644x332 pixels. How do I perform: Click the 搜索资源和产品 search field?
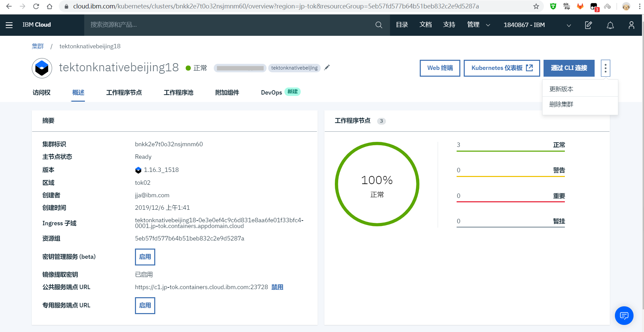click(x=230, y=25)
